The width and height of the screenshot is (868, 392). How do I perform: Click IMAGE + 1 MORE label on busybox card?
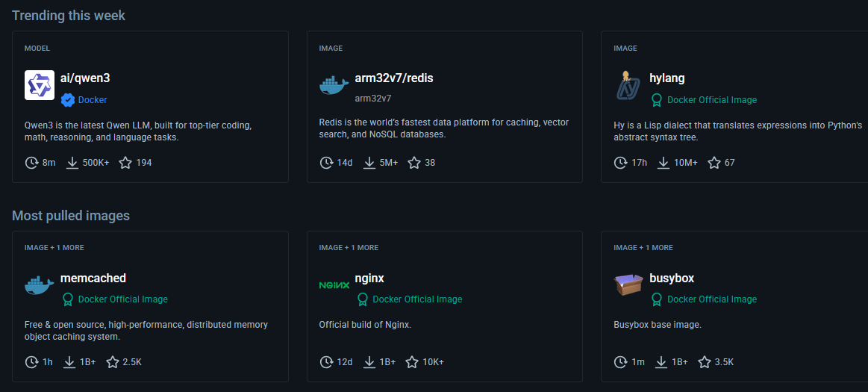click(x=643, y=247)
